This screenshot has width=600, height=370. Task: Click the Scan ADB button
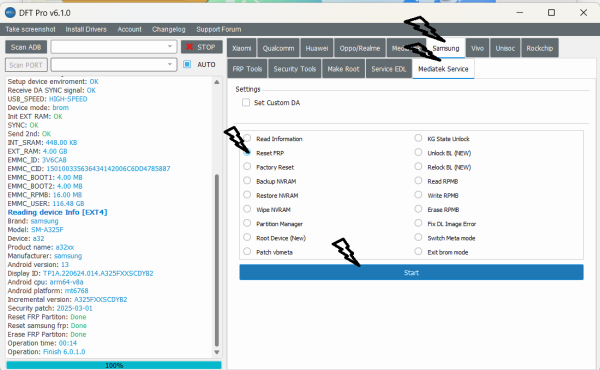coord(26,47)
